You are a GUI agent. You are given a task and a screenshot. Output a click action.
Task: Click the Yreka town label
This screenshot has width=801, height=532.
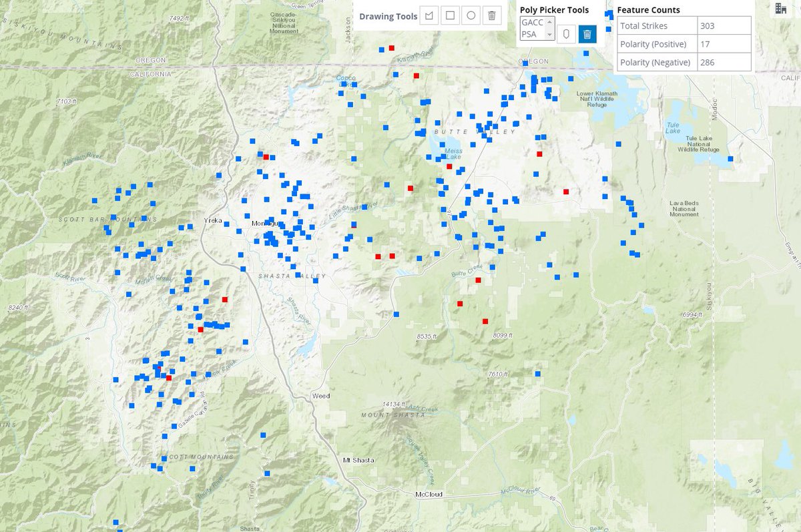(x=213, y=220)
